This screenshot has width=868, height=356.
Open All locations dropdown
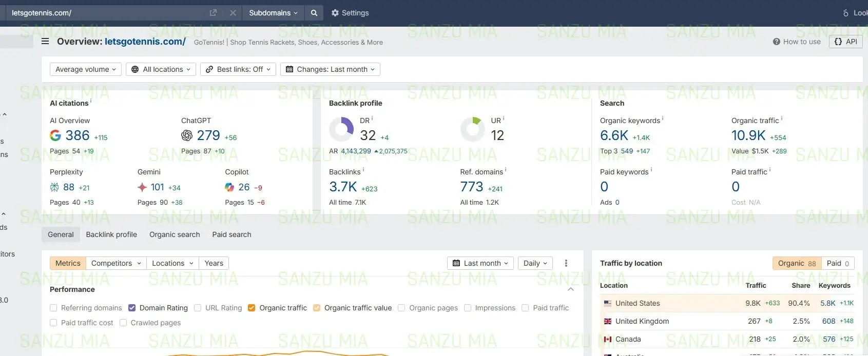[x=161, y=69]
